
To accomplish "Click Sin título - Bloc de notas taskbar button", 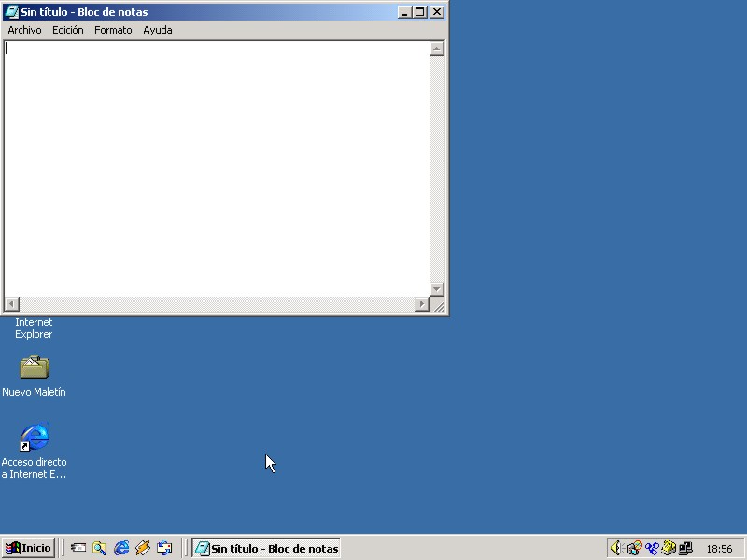I will pos(266,548).
